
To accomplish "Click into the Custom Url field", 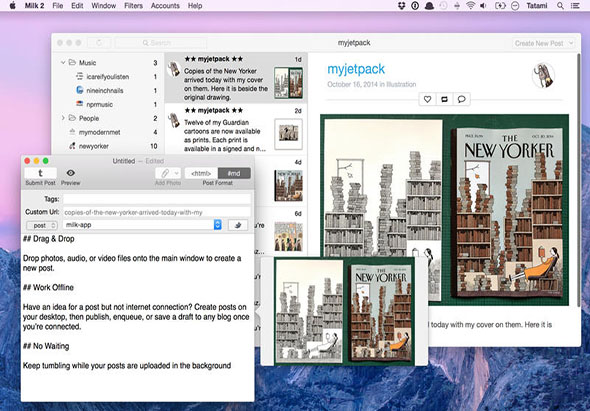I will point(157,212).
